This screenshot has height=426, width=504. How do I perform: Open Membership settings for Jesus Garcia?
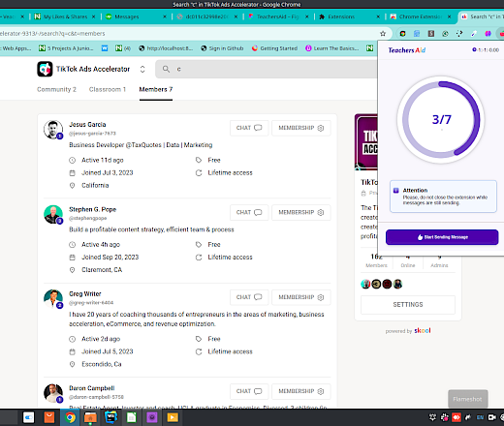click(x=301, y=128)
